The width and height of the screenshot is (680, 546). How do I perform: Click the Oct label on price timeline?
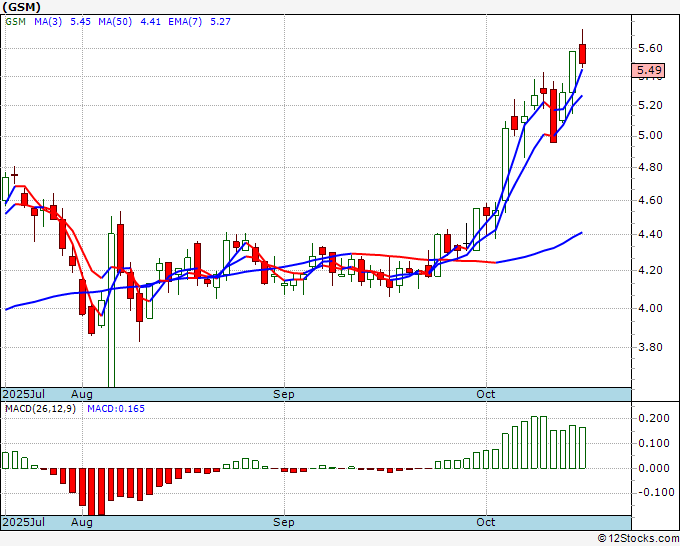coord(486,394)
